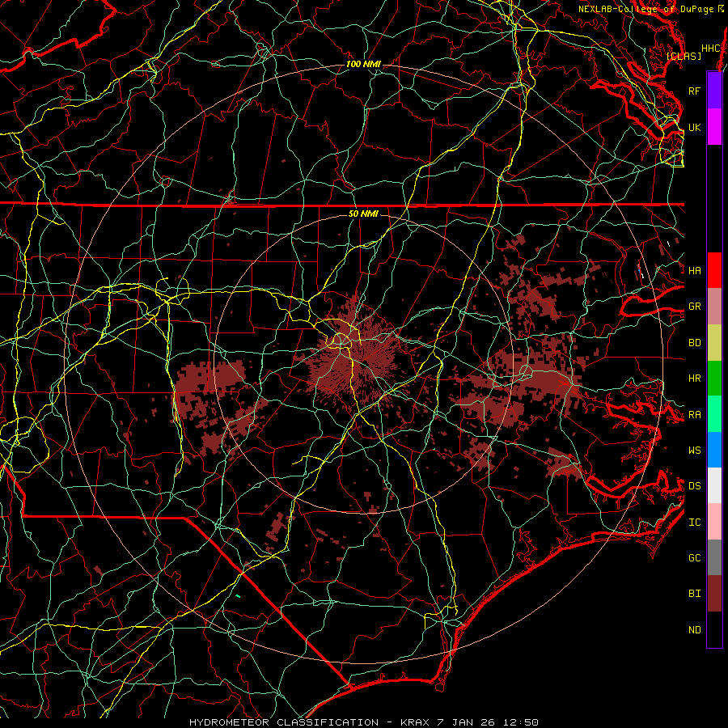Click the IC legend label
Screen dimensions: 728x728
(x=694, y=523)
